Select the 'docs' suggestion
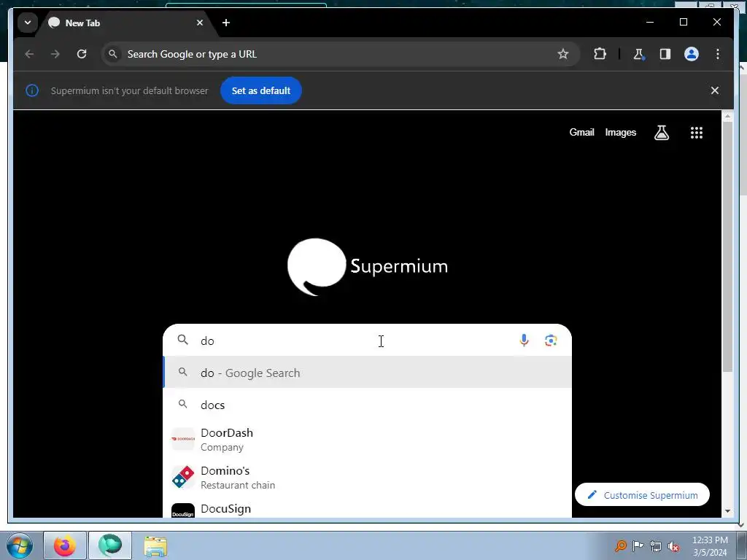This screenshot has width=747, height=560. pyautogui.click(x=367, y=405)
